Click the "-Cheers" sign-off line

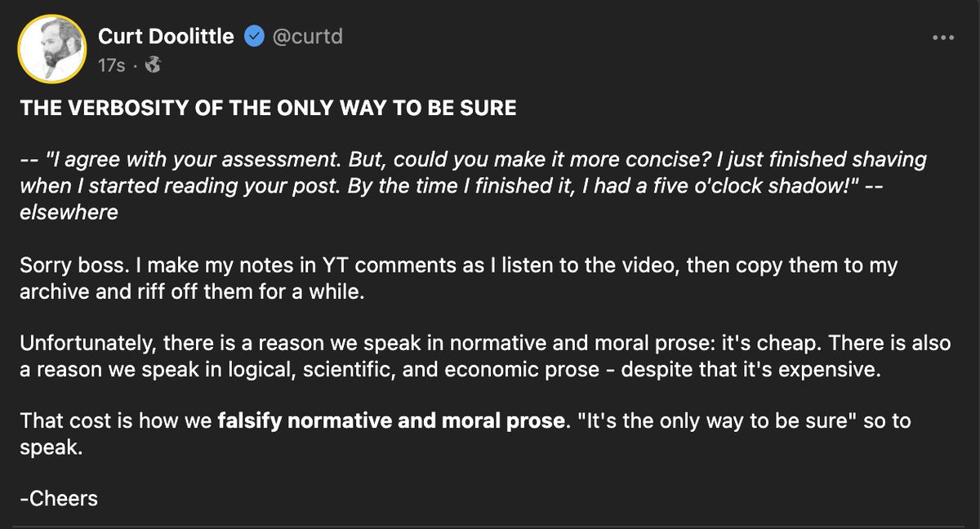click(59, 498)
